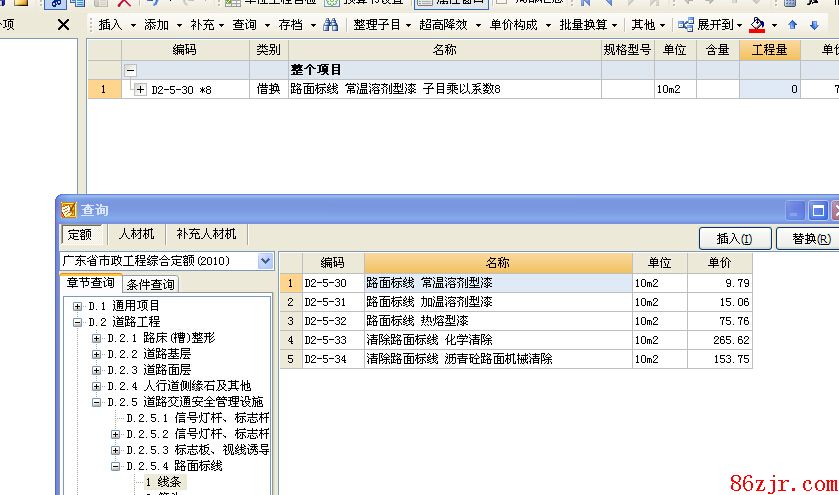Click the binoculars find icon in toolbar

pos(330,25)
